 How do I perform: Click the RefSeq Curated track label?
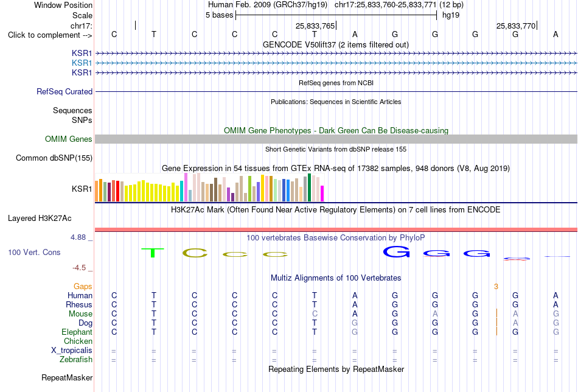pyautogui.click(x=64, y=91)
